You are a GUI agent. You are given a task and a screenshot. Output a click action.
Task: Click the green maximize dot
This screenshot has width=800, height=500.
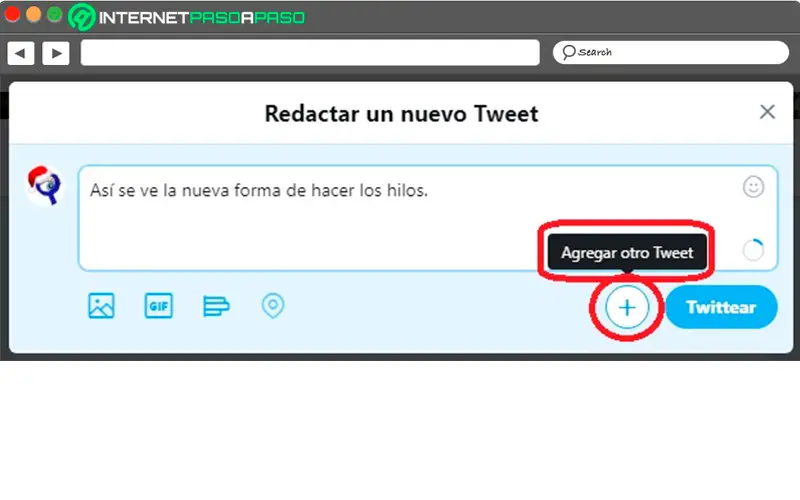coord(55,14)
